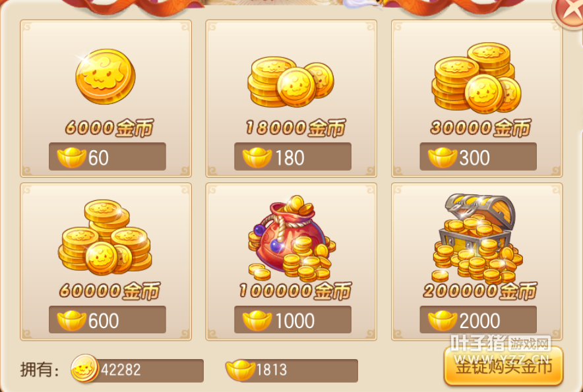
Task: Tap the red coin pouch 100000 icon
Action: click(x=292, y=238)
